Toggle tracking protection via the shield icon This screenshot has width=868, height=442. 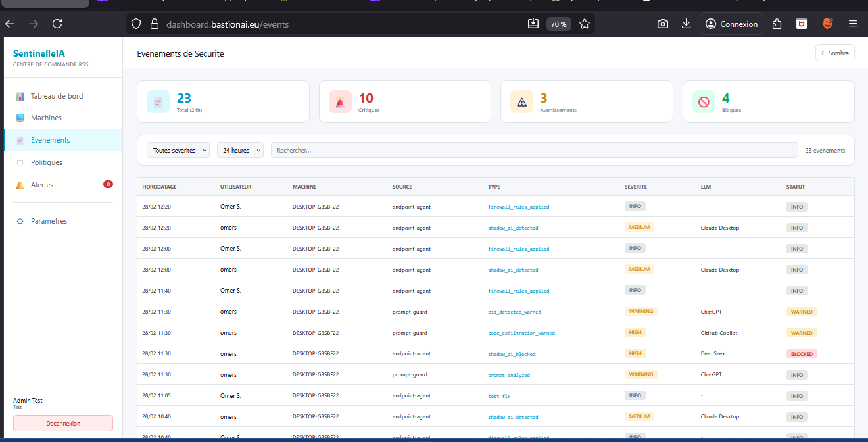[135, 24]
